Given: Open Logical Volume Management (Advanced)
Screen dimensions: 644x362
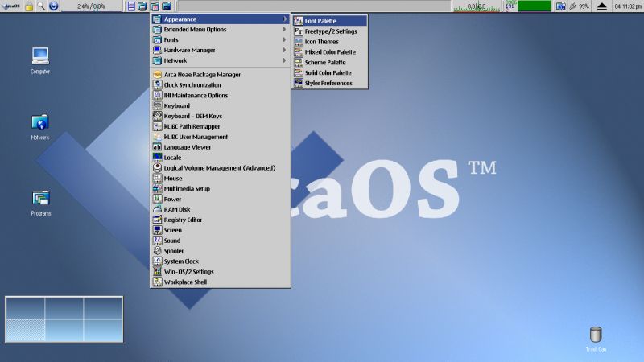Looking at the screenshot, I should click(220, 168).
